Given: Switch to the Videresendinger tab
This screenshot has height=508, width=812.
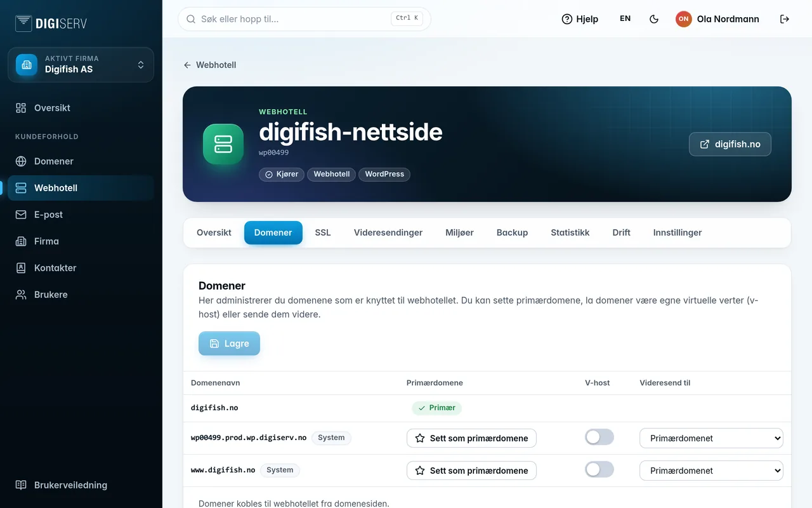Looking at the screenshot, I should click(x=388, y=232).
